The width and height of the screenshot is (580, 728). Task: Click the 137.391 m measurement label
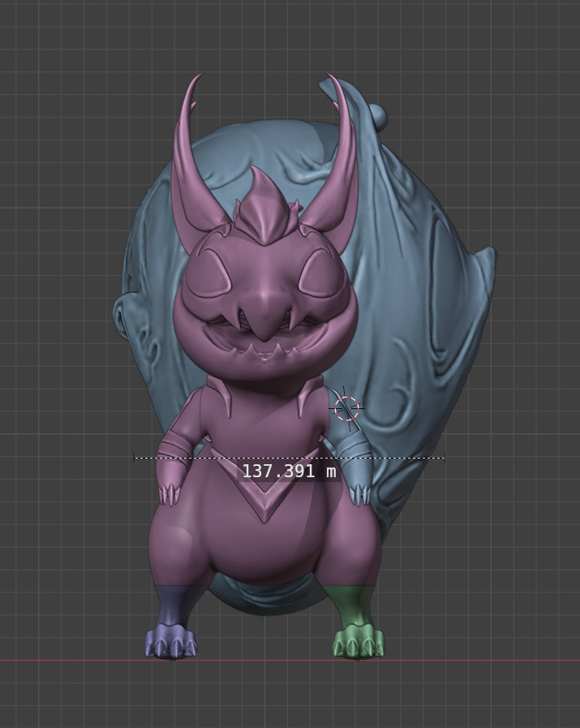pos(289,472)
